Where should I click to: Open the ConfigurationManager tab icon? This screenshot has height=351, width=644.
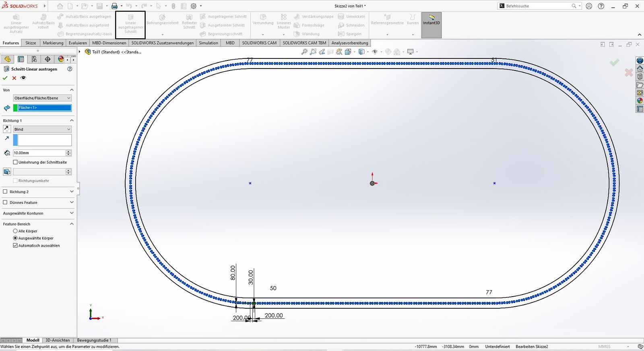tap(34, 59)
